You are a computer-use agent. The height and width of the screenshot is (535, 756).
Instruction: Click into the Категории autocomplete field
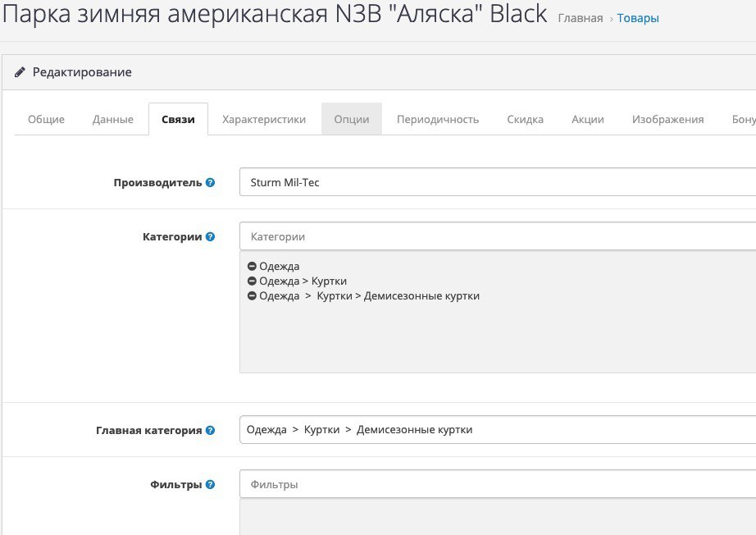click(498, 236)
